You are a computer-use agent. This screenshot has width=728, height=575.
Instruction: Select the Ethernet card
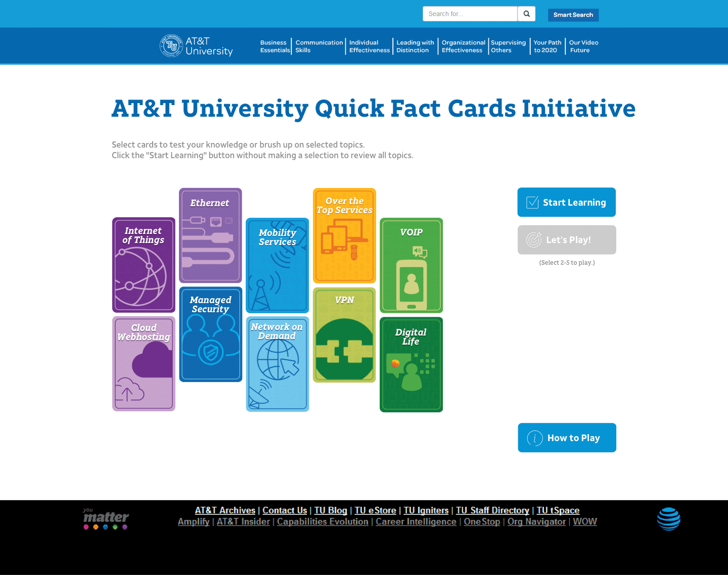point(210,235)
